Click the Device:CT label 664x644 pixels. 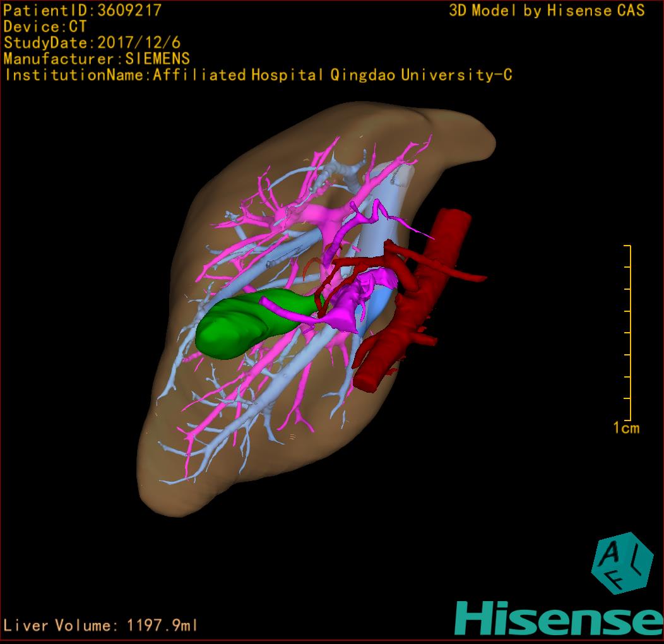coord(45,27)
